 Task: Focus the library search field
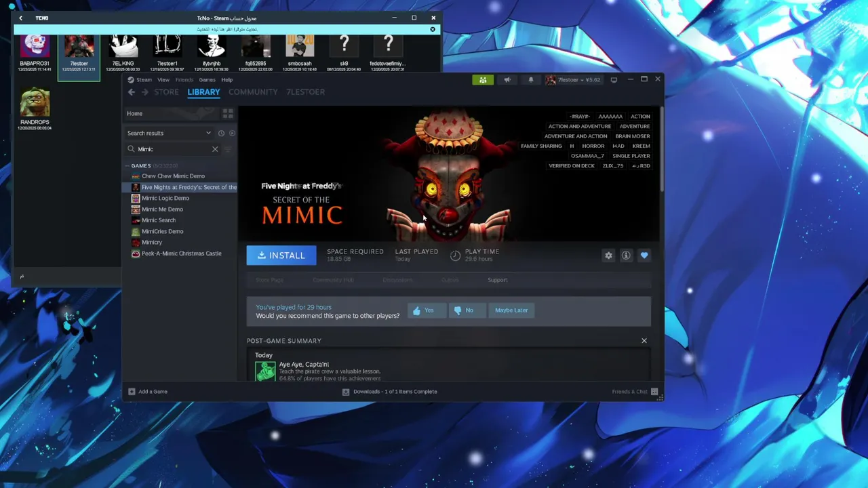(174, 149)
